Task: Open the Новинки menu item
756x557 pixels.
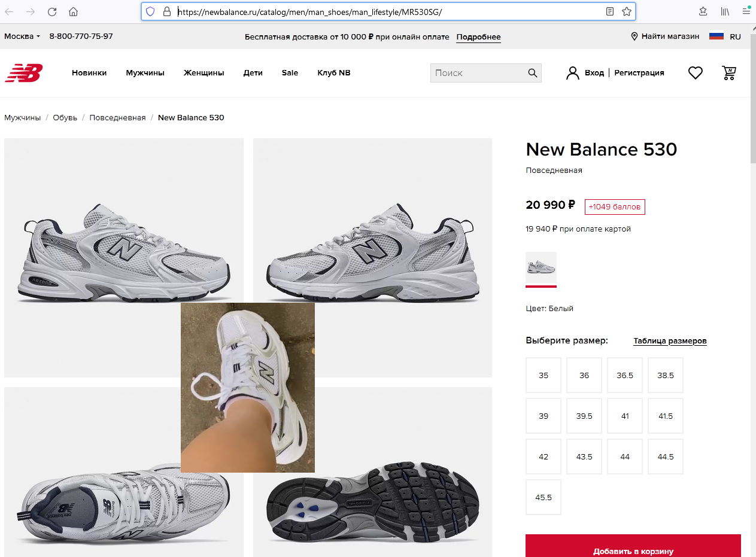Action: [89, 73]
